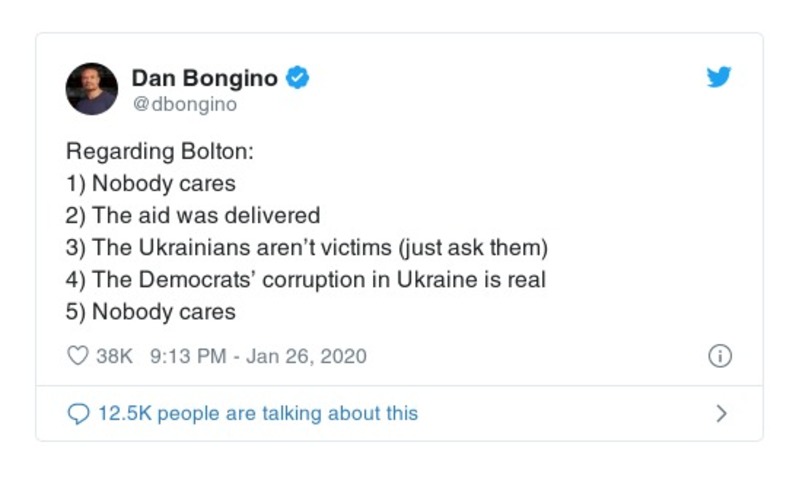799x490 pixels.
Task: Click the Dan Bongino display name
Action: click(205, 77)
